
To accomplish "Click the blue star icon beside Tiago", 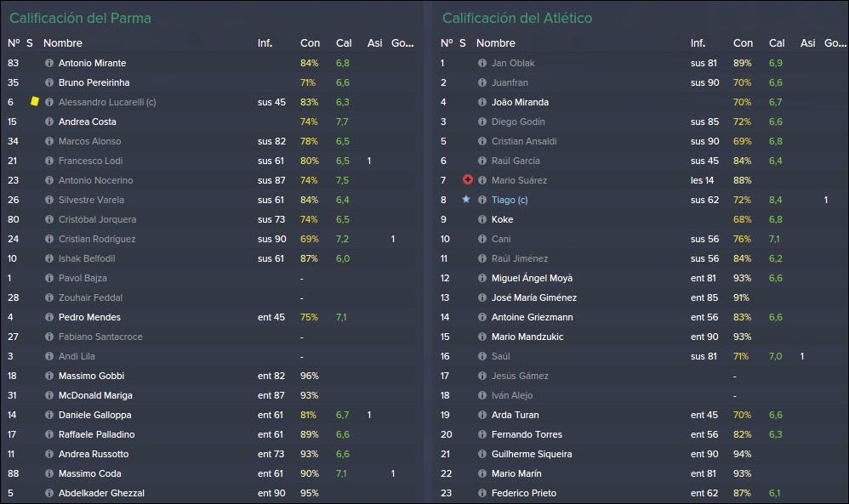I will [x=466, y=199].
